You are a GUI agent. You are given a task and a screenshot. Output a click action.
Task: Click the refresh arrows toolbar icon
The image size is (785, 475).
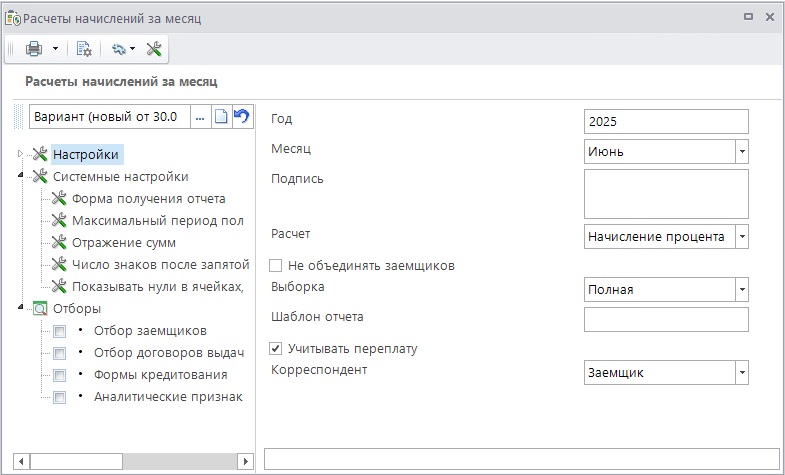pos(119,49)
